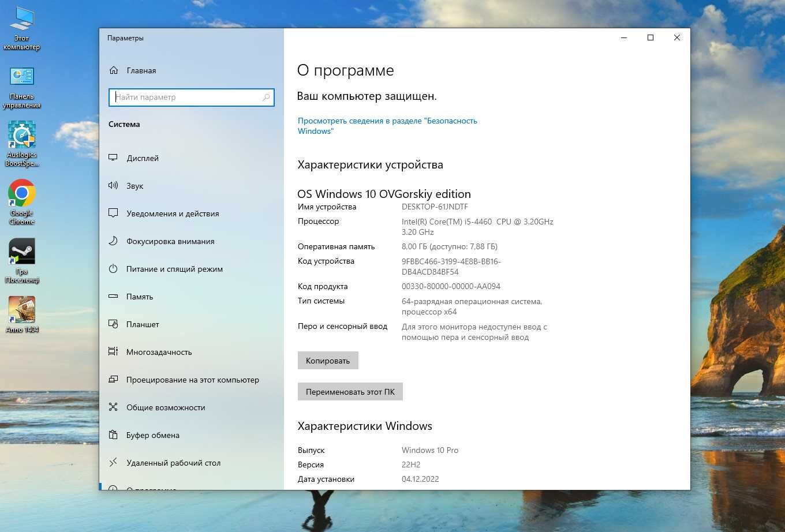Click the Фокусировка внимания moon icon

click(113, 241)
